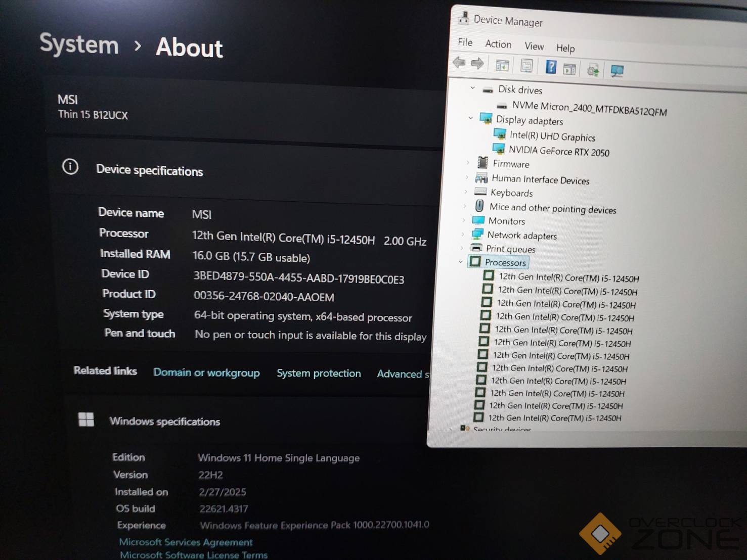
Task: Expand the Print queues tree node
Action: [x=461, y=247]
